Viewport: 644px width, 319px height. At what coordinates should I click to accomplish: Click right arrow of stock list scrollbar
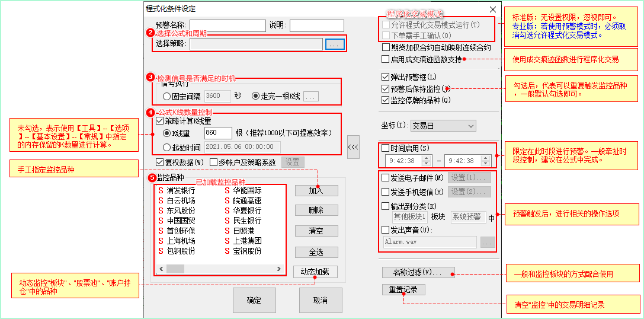coord(279,269)
